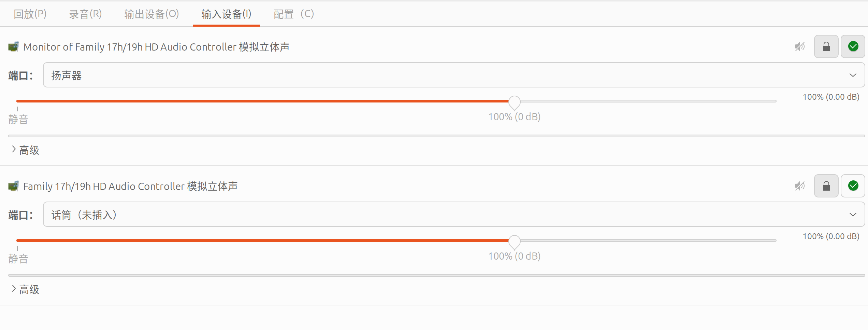Click the 话筒 device volume slider handle
Screen dimensions: 868x330
(x=515, y=242)
